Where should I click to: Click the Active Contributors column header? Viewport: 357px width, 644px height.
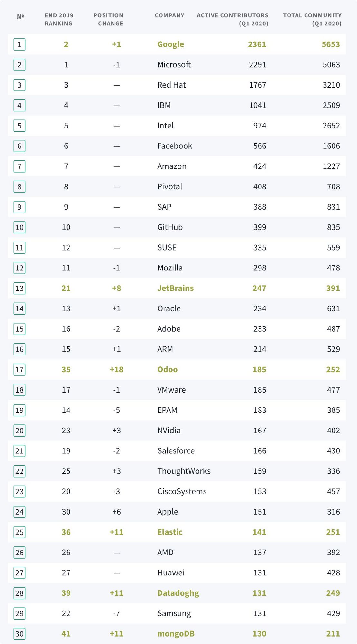pos(233,19)
